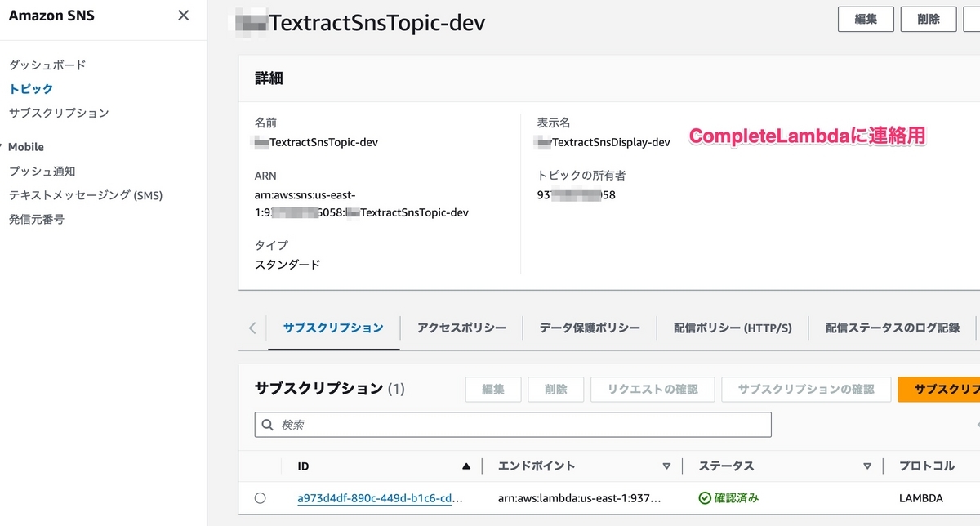This screenshot has height=526, width=980.
Task: Collapse the Mobile section triangle
Action: [x=2, y=147]
